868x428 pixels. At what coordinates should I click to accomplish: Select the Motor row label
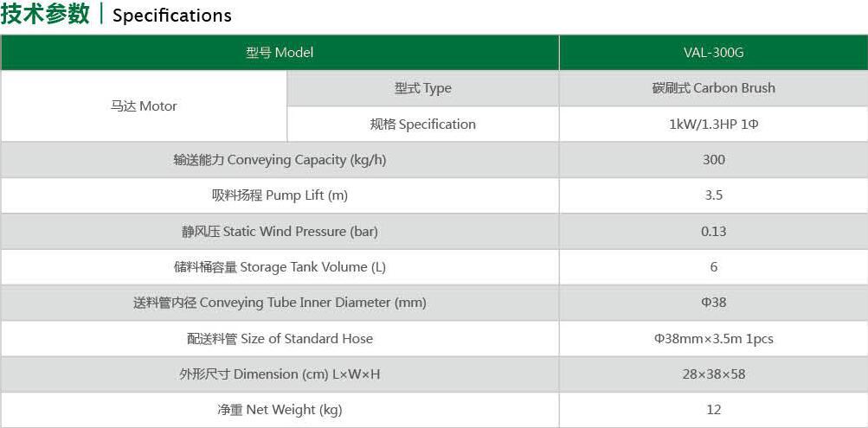point(144,106)
